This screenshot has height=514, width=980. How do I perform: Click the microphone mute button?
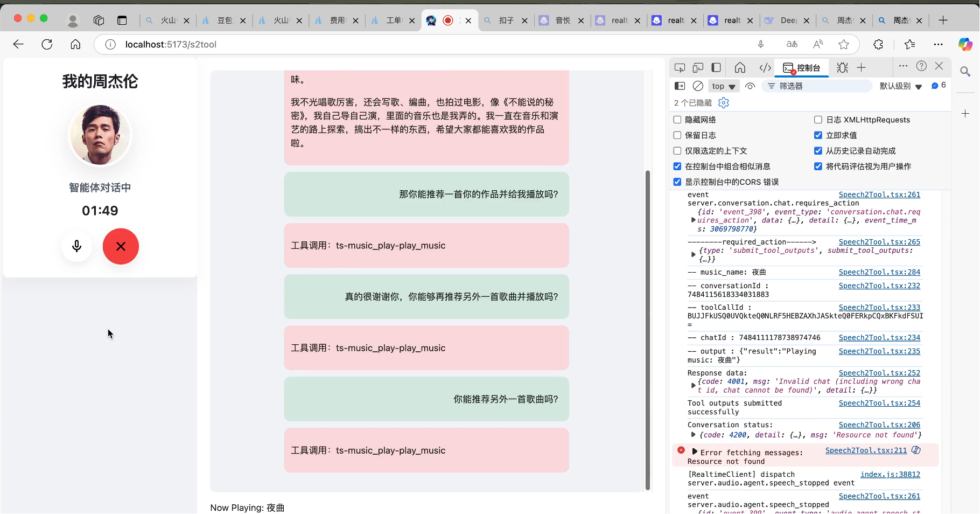click(77, 246)
